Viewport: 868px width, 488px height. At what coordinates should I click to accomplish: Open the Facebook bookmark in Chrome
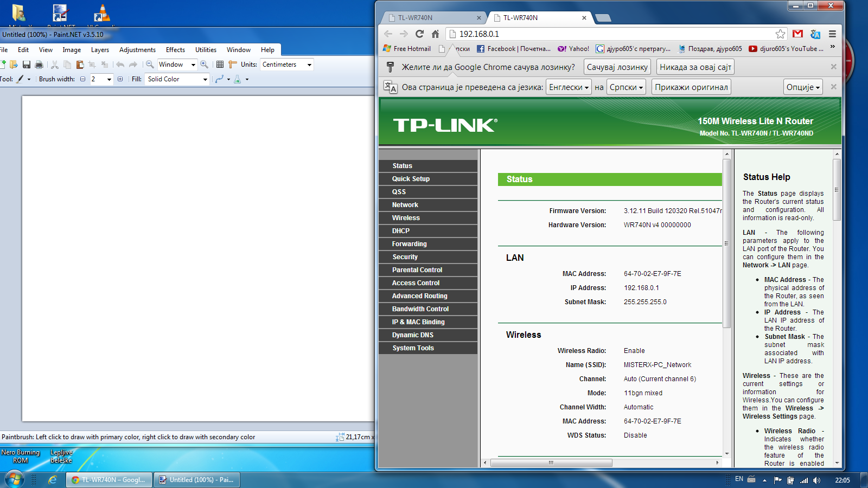click(x=513, y=49)
